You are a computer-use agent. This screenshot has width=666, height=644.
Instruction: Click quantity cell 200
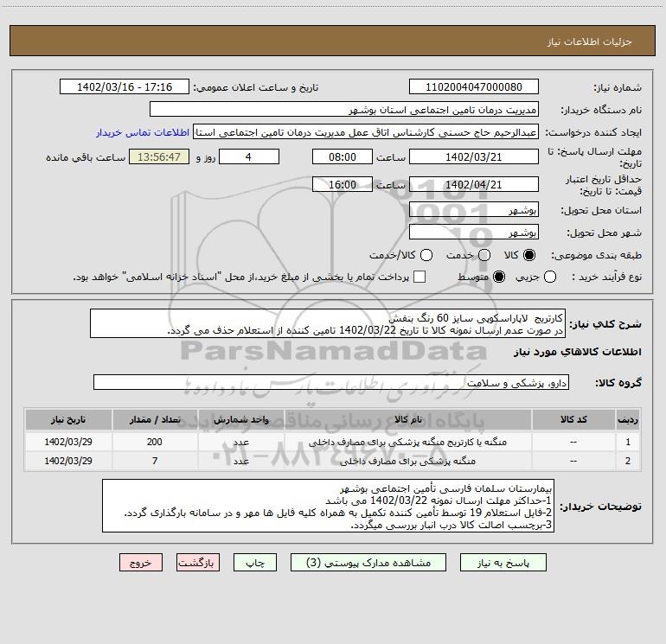tap(155, 442)
